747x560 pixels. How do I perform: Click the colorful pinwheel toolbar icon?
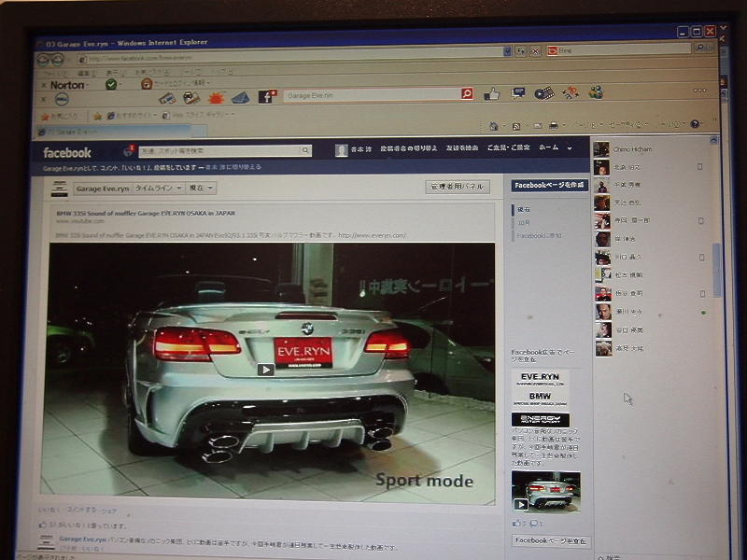pyautogui.click(x=571, y=92)
